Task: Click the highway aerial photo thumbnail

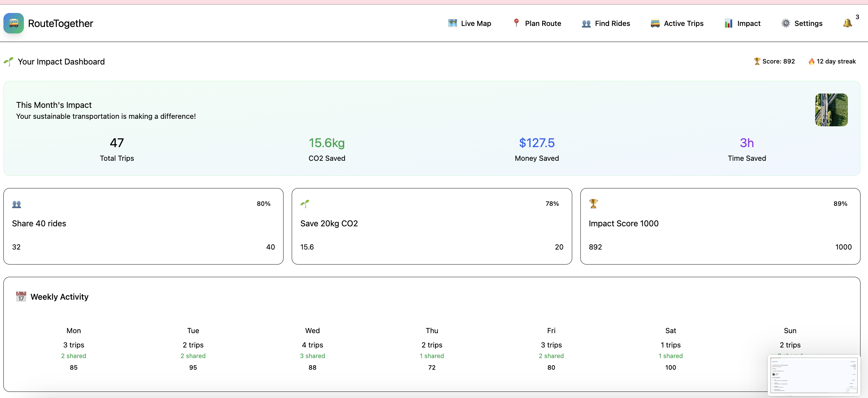Action: point(831,110)
